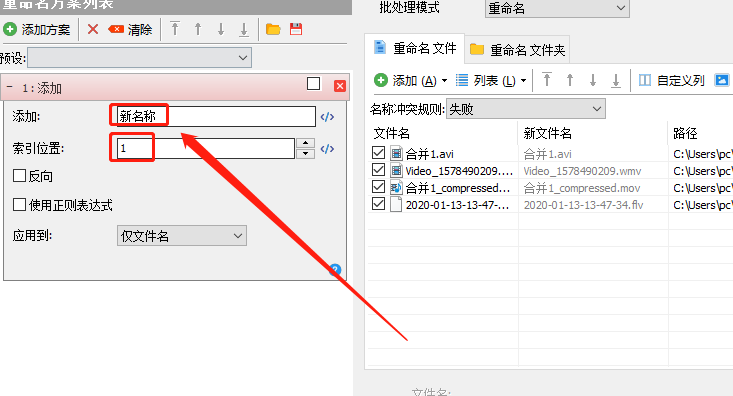The image size is (733, 396).
Task: Click the red X delete scheme icon
Action: point(93,29)
